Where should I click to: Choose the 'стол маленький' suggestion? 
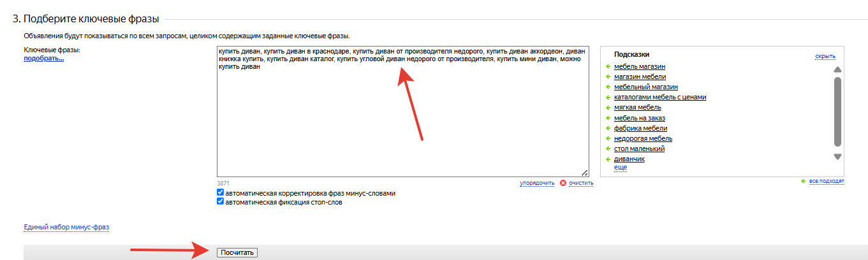click(640, 148)
